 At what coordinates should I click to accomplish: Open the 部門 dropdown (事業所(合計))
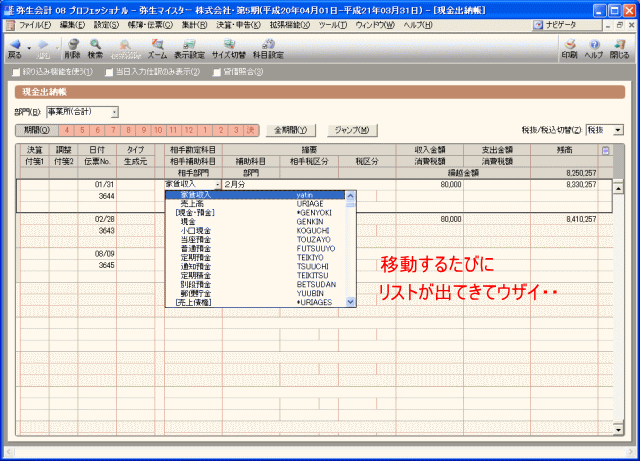pyautogui.click(x=115, y=112)
